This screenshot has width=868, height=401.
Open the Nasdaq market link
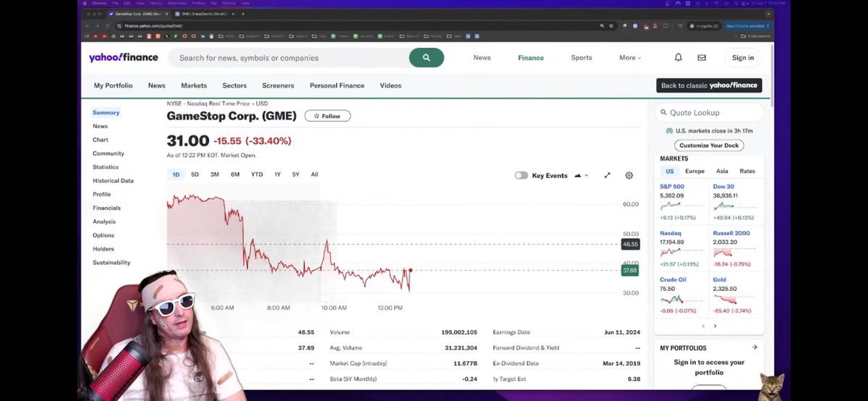point(670,233)
